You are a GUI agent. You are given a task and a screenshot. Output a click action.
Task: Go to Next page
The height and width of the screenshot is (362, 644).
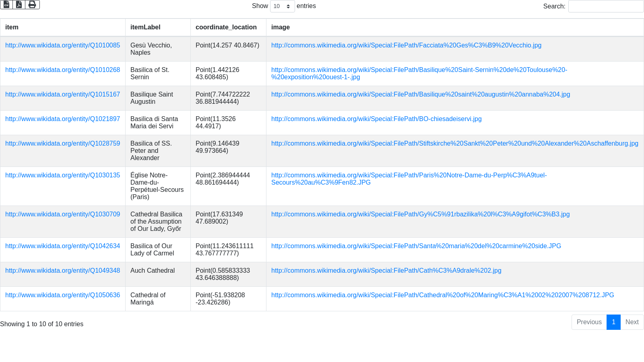coord(632,322)
